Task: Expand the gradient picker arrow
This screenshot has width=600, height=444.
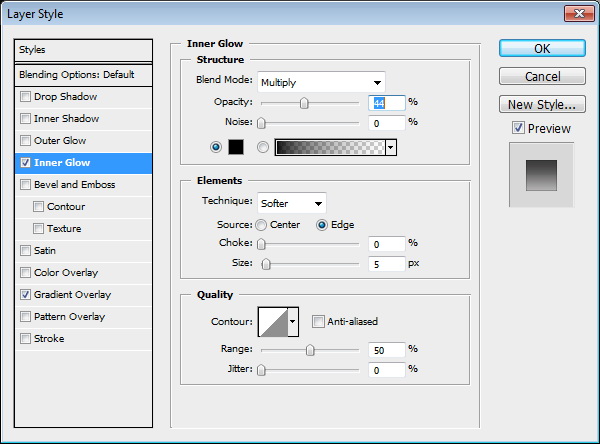Action: (390, 147)
